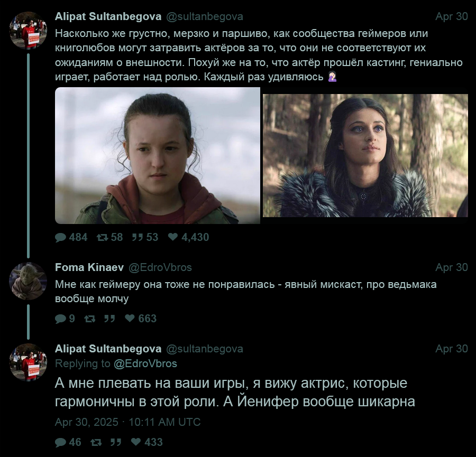Screen dimensions: 476x457
Task: Quote Foma Kinaev's reply tweet
Action: (x=109, y=319)
